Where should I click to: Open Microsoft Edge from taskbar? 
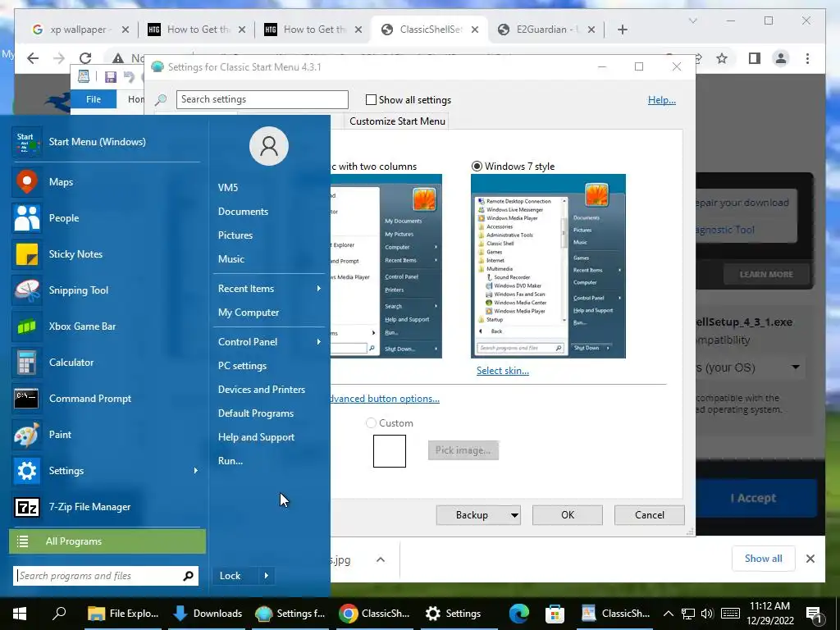click(x=519, y=614)
